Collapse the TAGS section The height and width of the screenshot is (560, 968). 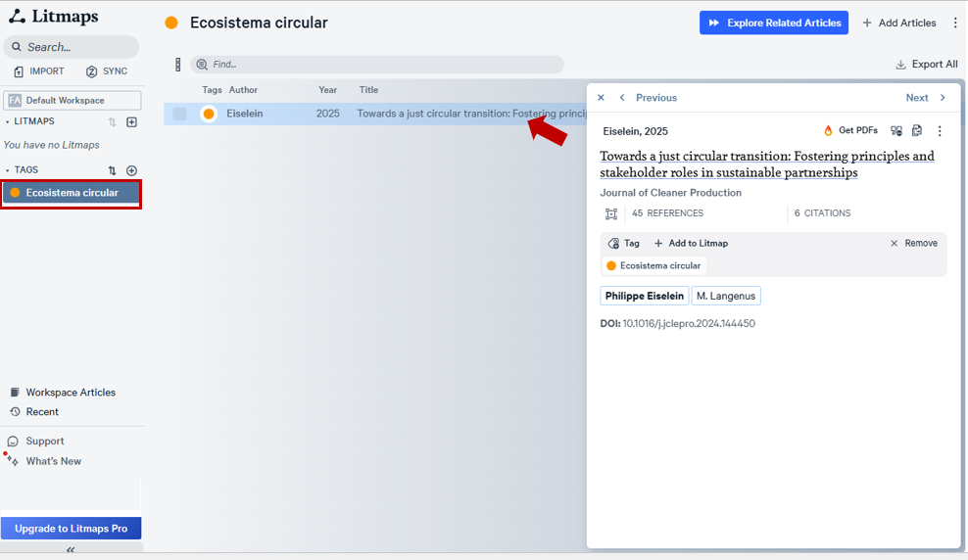pyautogui.click(x=8, y=170)
